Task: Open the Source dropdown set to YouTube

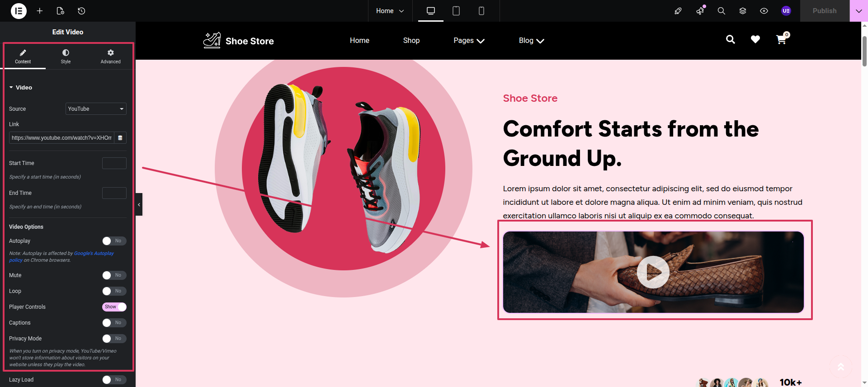Action: 96,109
